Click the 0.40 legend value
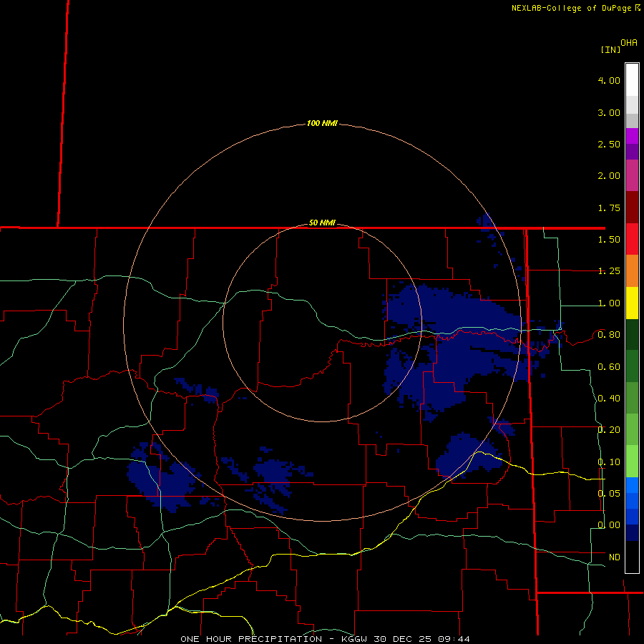 click(609, 399)
